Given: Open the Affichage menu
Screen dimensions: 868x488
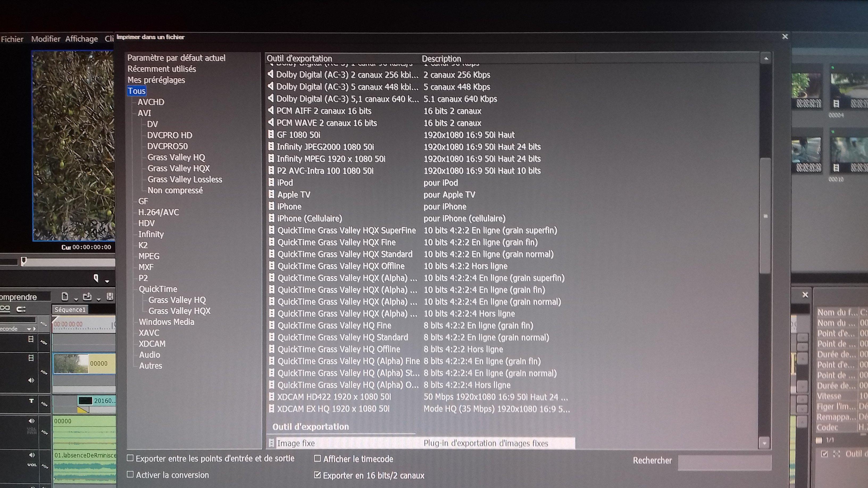Looking at the screenshot, I should [82, 39].
